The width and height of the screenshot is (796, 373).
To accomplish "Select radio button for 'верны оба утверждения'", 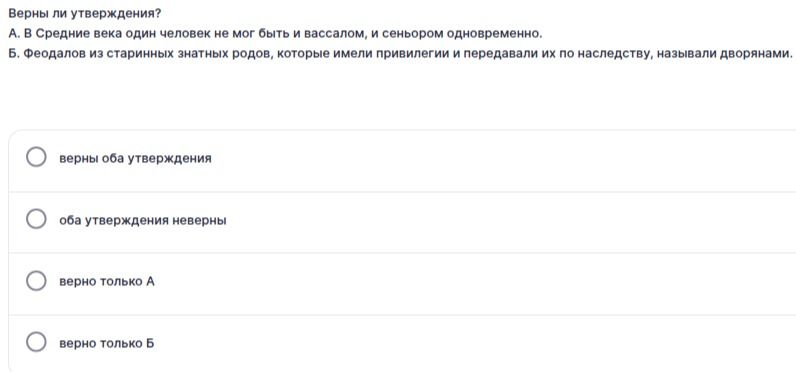I will coord(36,157).
